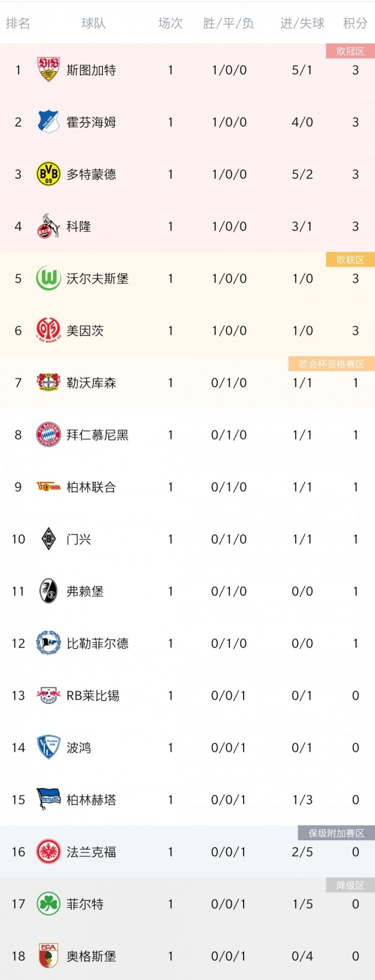The width and height of the screenshot is (375, 980).
Task: Click the Hertha BSC flag logo
Action: click(x=48, y=799)
